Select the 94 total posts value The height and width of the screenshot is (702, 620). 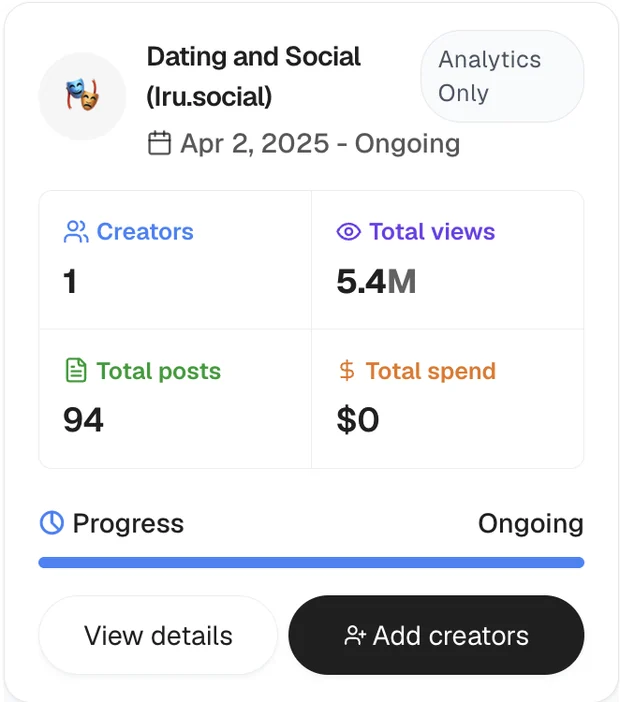[83, 420]
